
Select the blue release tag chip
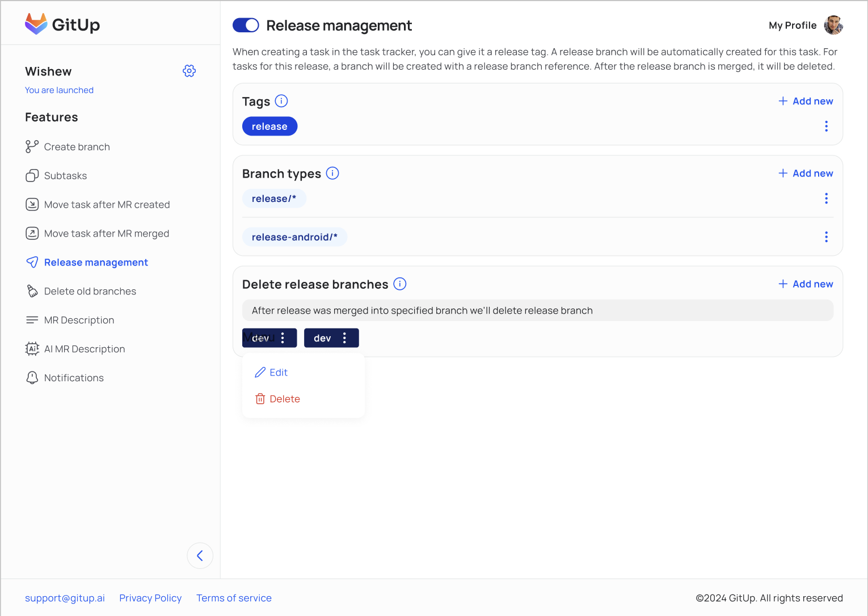[270, 126]
